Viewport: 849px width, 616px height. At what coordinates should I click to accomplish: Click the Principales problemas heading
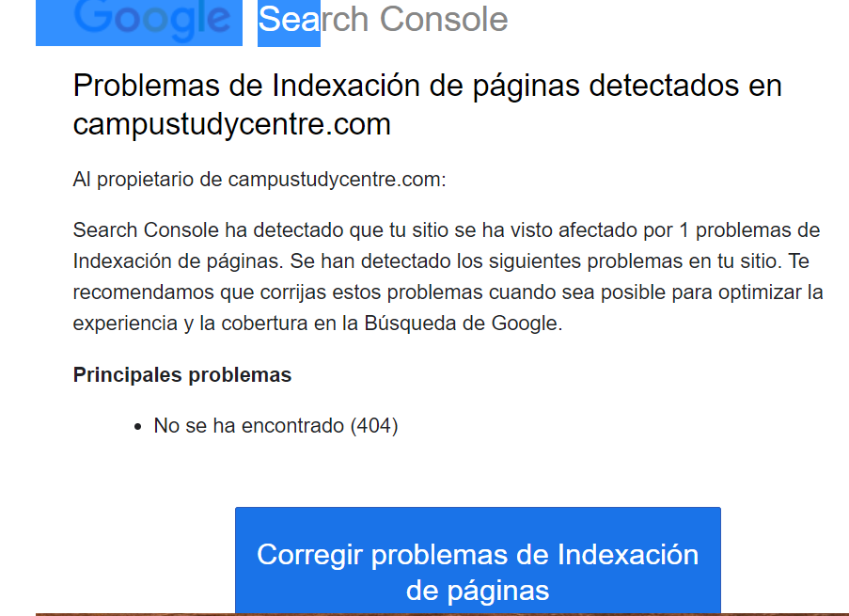pos(182,375)
